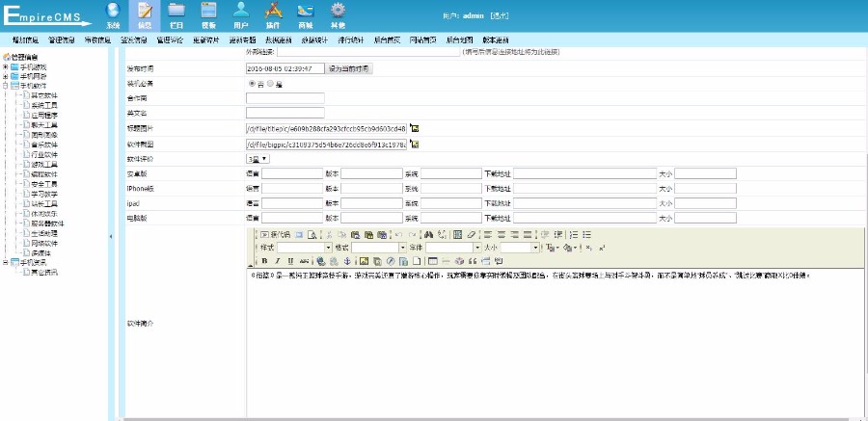868x421 pixels.
Task: Select 否 radio for 装机必备
Action: point(252,84)
